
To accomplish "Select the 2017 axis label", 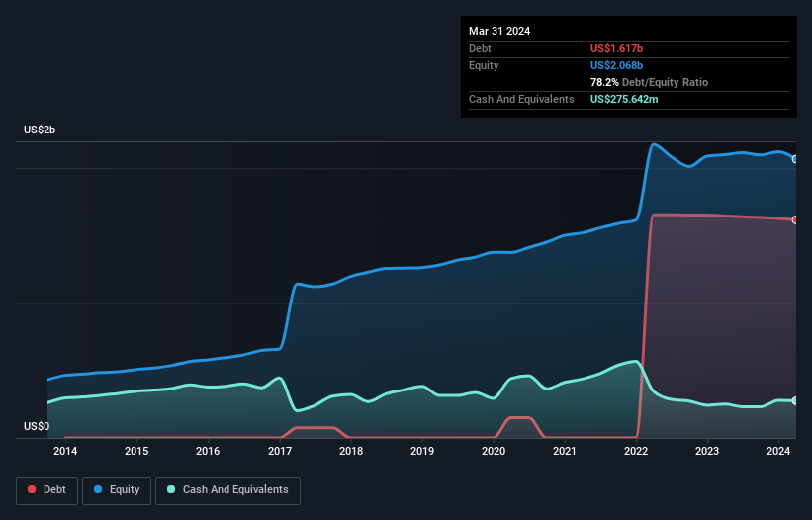I will point(280,451).
